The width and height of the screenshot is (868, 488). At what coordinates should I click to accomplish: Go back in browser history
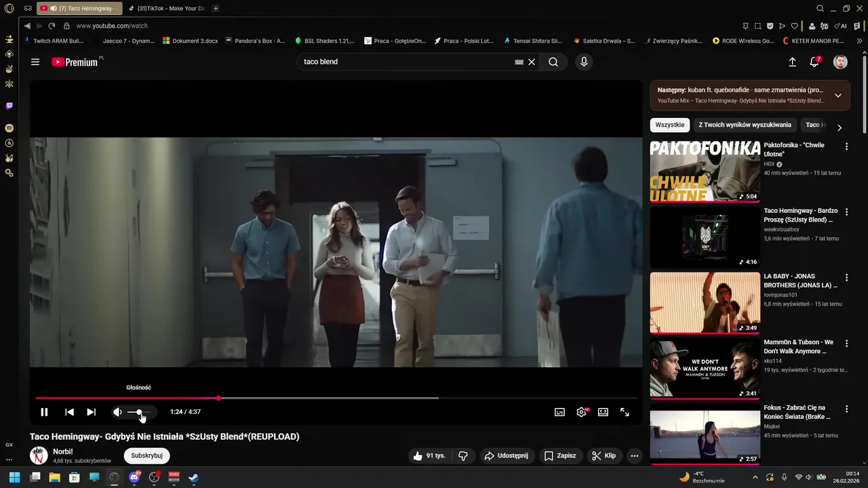(x=27, y=26)
